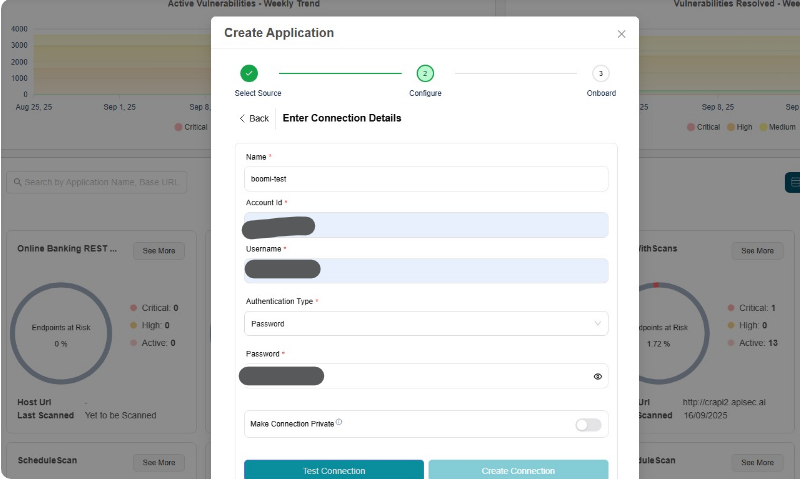This screenshot has width=800, height=480.
Task: Click the info icon beside Make Connection Private
Action: [339, 423]
